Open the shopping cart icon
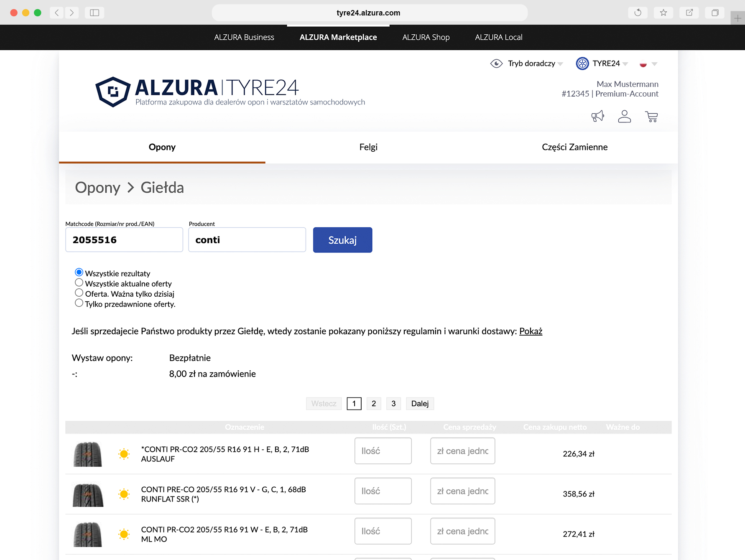Viewport: 745px width, 560px height. [651, 117]
